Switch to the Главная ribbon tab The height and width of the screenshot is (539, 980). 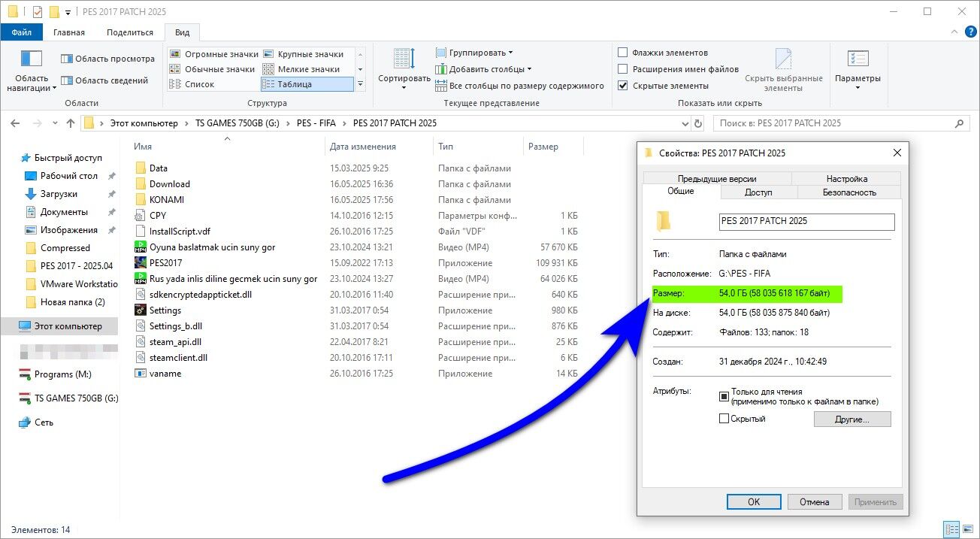[69, 32]
